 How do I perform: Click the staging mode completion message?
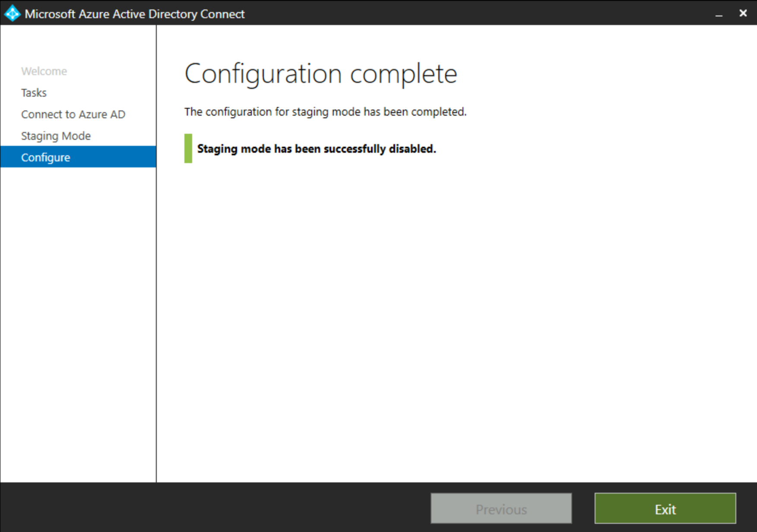325,112
